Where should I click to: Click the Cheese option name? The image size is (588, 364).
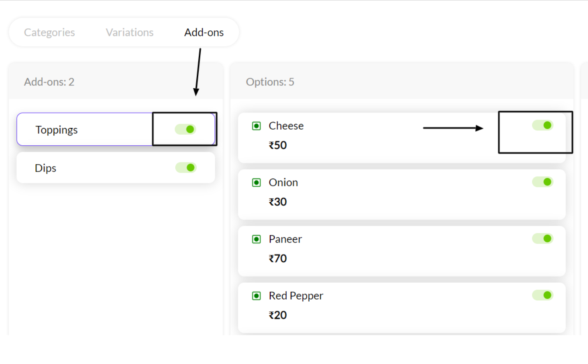click(x=286, y=126)
